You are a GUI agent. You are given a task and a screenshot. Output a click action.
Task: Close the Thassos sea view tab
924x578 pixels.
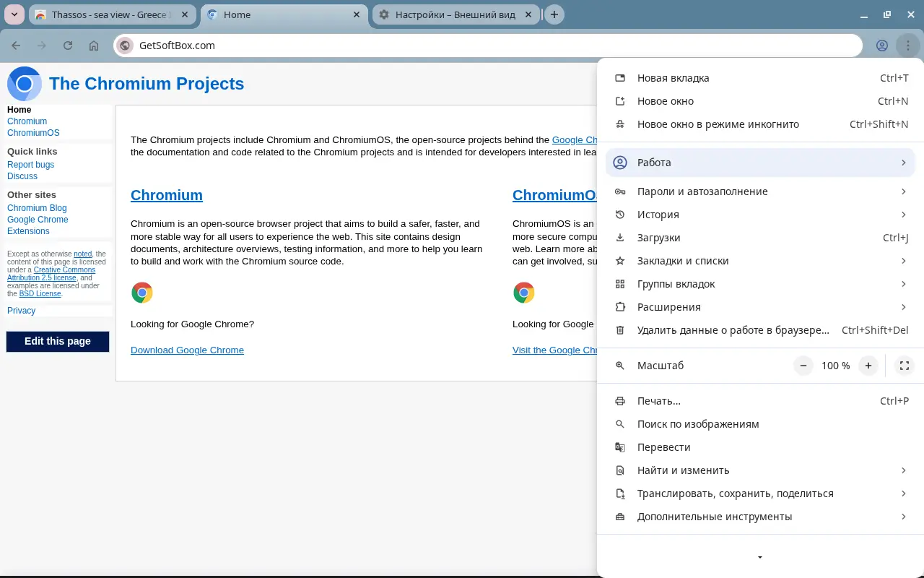pyautogui.click(x=185, y=14)
